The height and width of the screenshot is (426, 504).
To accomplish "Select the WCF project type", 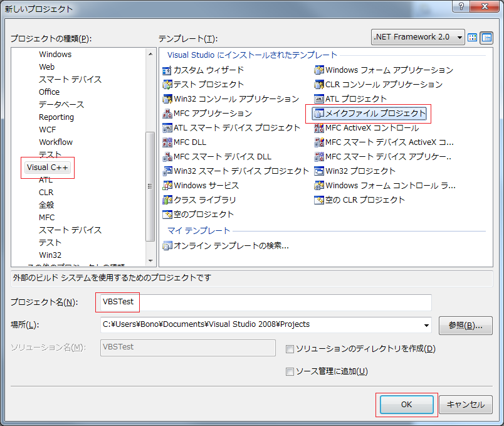I will click(47, 130).
